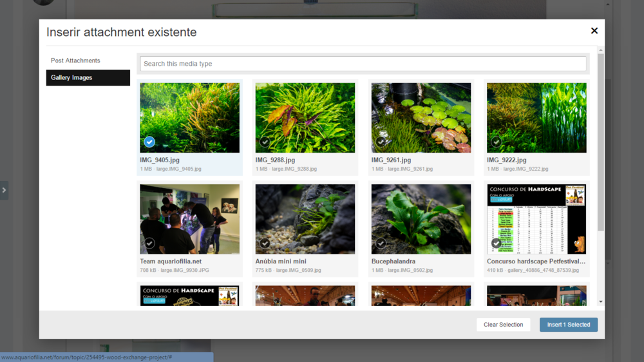Select Bucephalandra via its check icon
This screenshot has height=362, width=644.
[x=381, y=243]
